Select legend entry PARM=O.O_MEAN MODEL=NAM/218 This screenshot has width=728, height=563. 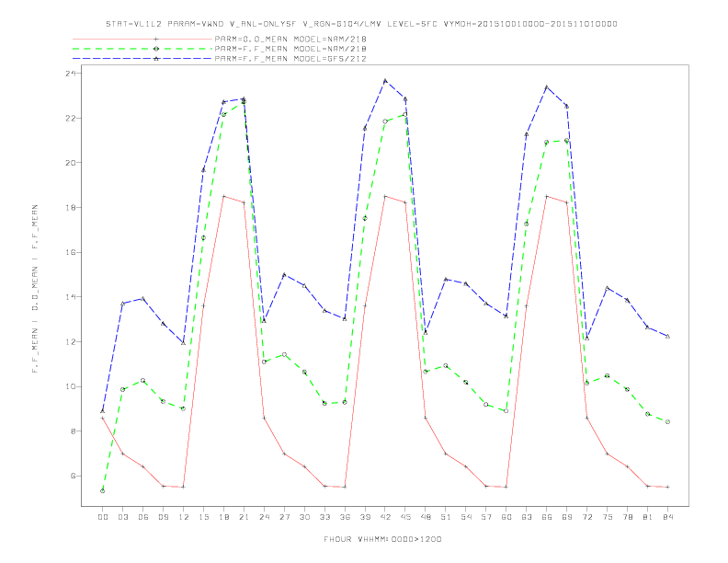coord(290,39)
